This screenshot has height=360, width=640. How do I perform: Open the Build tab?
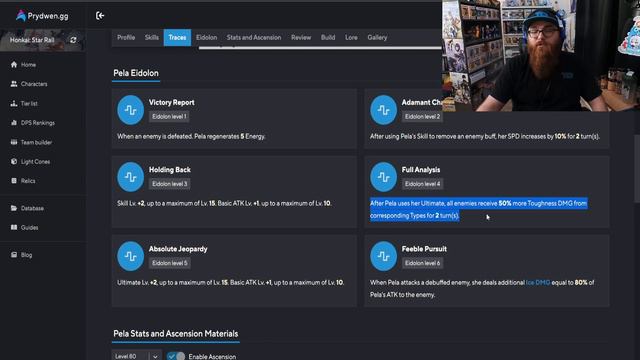[x=328, y=38]
